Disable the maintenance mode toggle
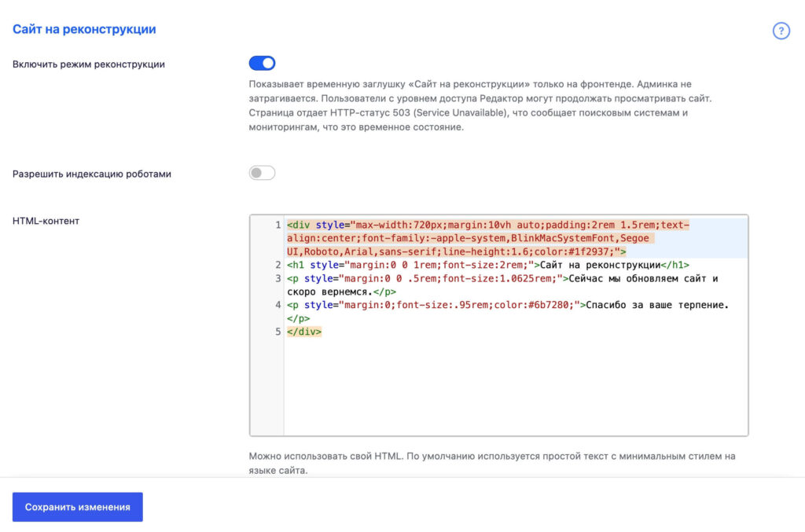The width and height of the screenshot is (805, 532). (262, 63)
